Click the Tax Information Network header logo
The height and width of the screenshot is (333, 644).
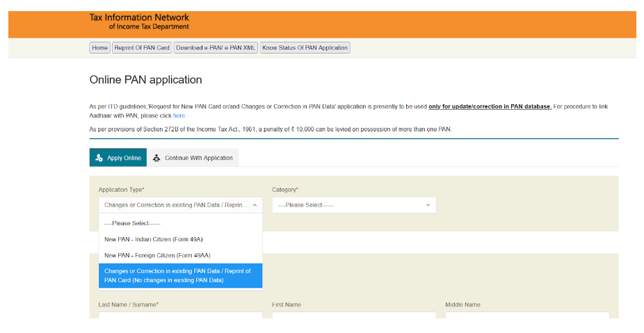tap(139, 22)
